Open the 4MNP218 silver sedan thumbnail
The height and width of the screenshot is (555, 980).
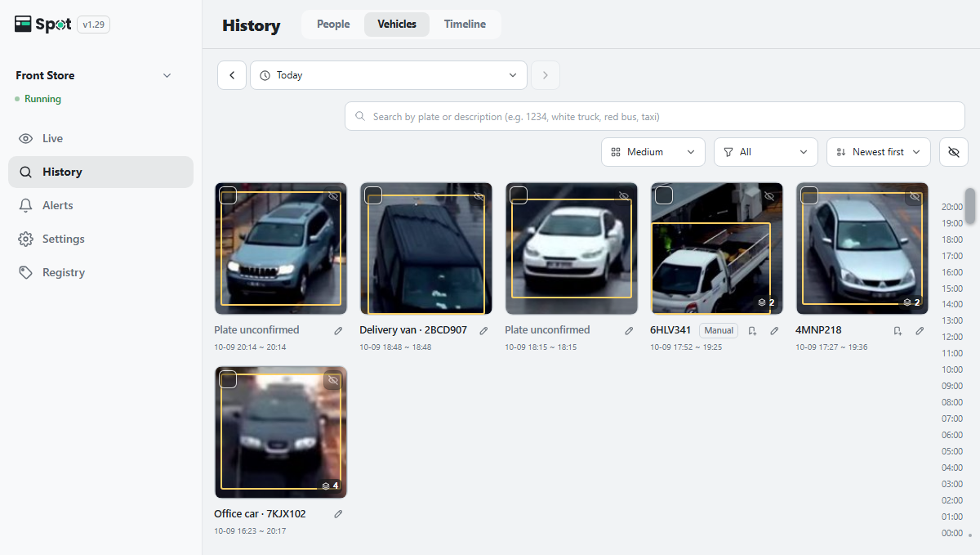click(862, 248)
